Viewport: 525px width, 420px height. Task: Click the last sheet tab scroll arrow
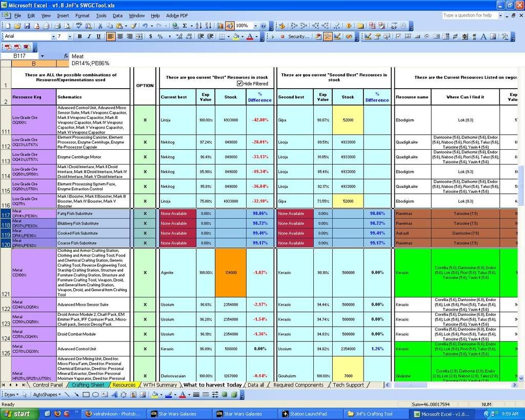click(24, 385)
